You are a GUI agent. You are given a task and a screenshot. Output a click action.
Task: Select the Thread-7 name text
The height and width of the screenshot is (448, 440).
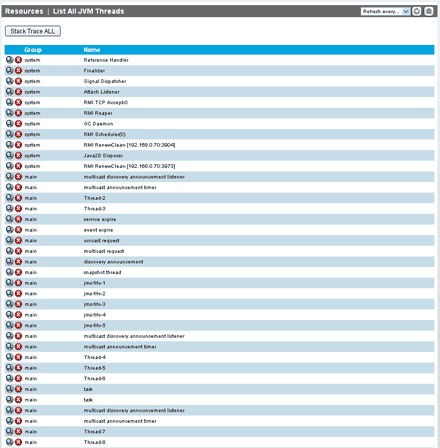point(94,432)
